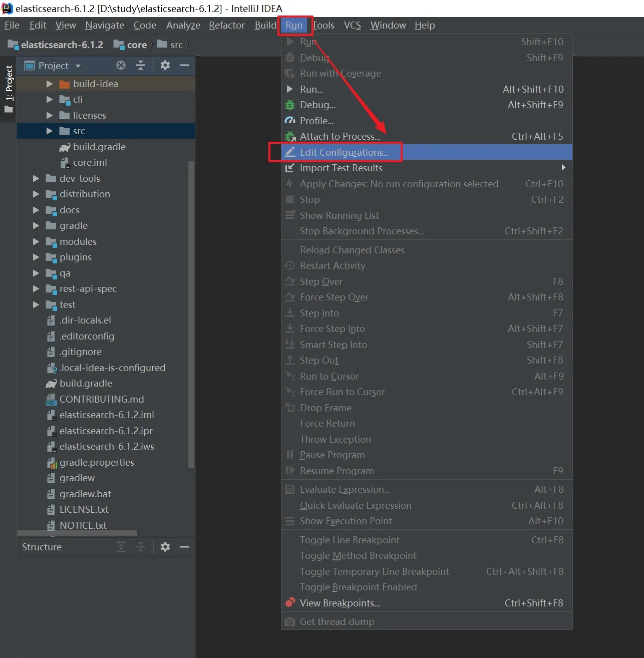644x658 pixels.
Task: Open the Window menu
Action: click(x=388, y=25)
